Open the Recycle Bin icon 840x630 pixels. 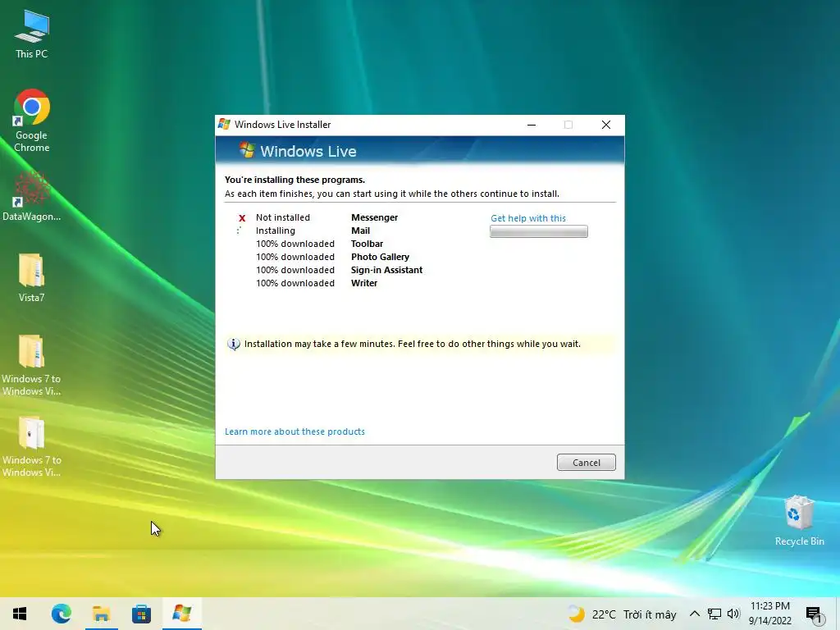(x=799, y=521)
